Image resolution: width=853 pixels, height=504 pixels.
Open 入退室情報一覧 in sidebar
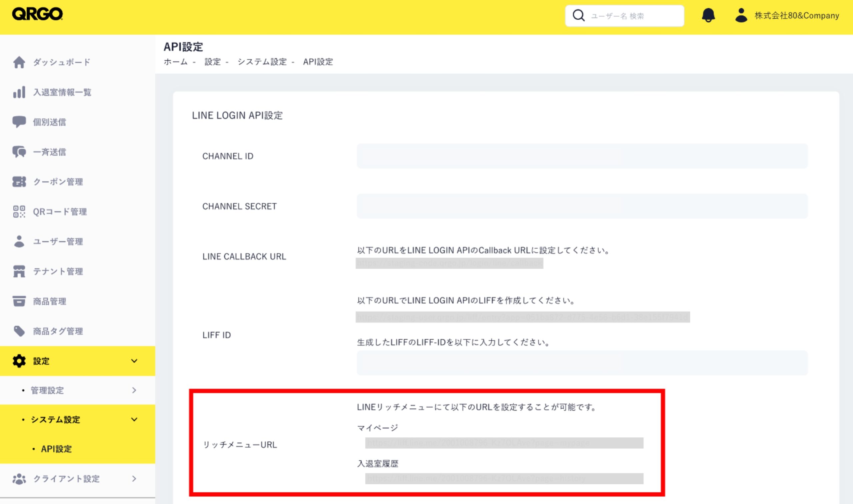(x=62, y=92)
